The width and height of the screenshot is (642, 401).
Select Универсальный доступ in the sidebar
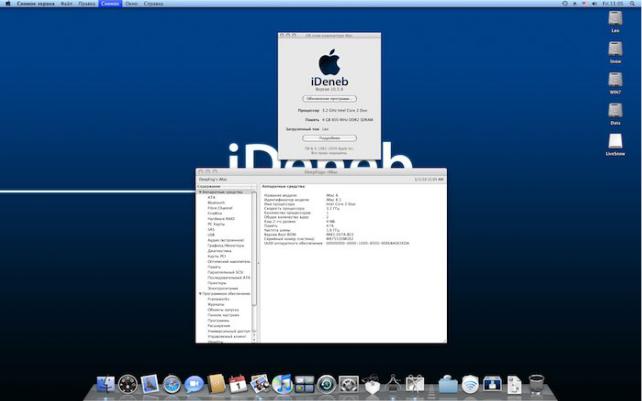pos(229,331)
